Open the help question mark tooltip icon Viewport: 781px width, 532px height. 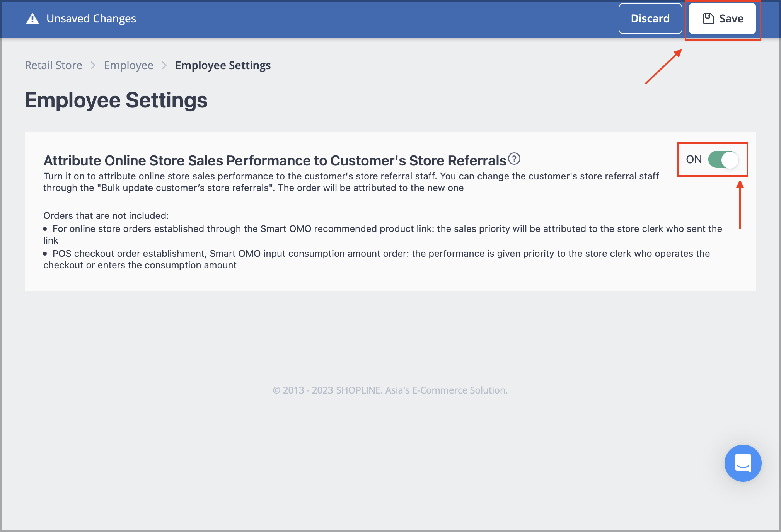(x=514, y=159)
